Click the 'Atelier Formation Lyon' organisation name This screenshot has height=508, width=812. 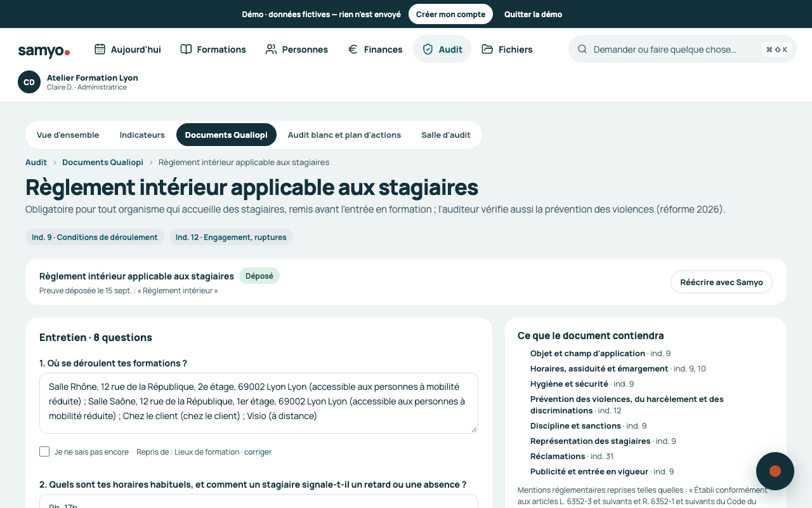93,77
